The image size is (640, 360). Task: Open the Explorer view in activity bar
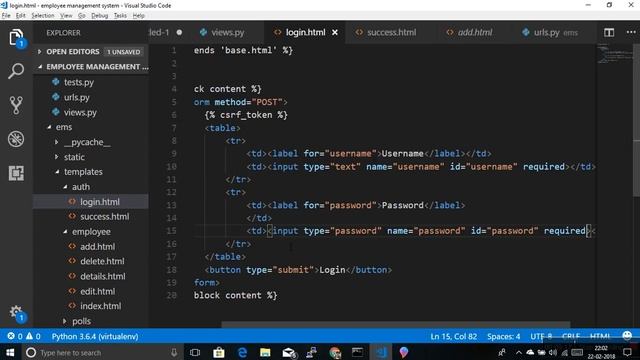coord(16,38)
